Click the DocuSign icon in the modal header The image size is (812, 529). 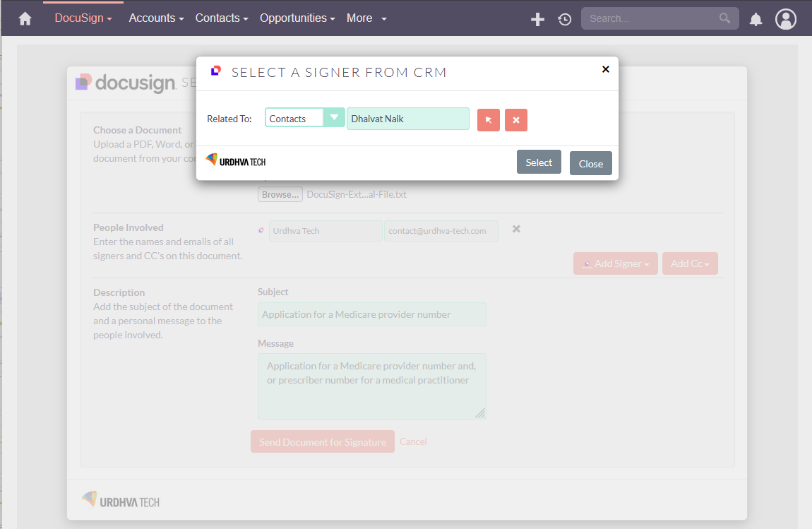click(x=215, y=70)
